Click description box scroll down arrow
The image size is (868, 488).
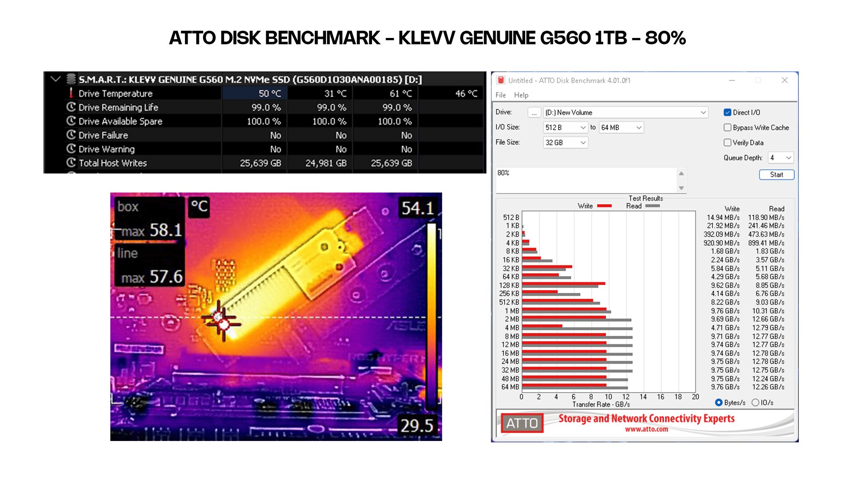click(x=681, y=188)
